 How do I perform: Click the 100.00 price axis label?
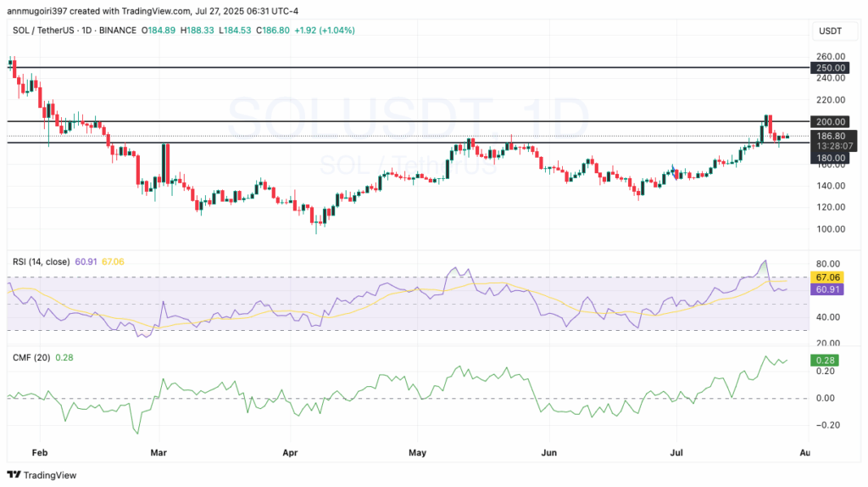point(831,229)
